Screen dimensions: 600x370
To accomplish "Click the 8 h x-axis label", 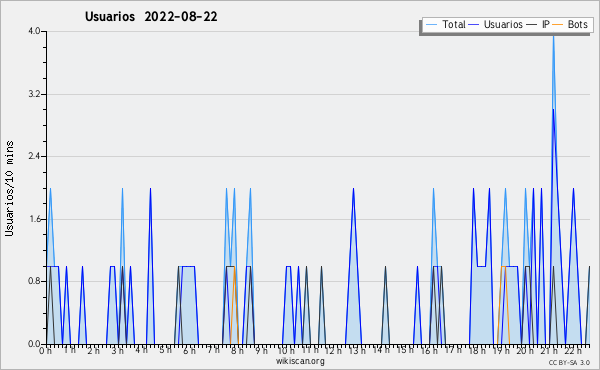I will (237, 350).
